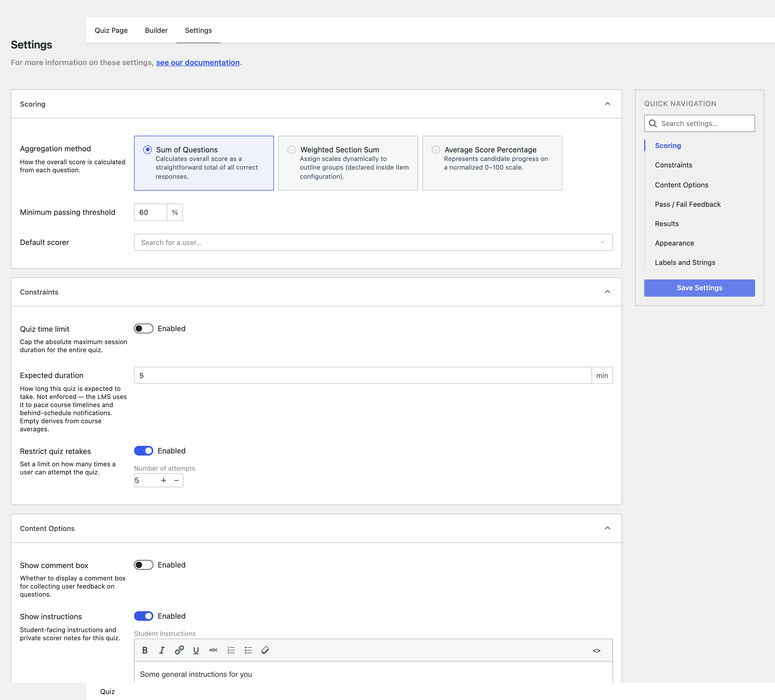Collapse the Content Options section

click(x=607, y=528)
